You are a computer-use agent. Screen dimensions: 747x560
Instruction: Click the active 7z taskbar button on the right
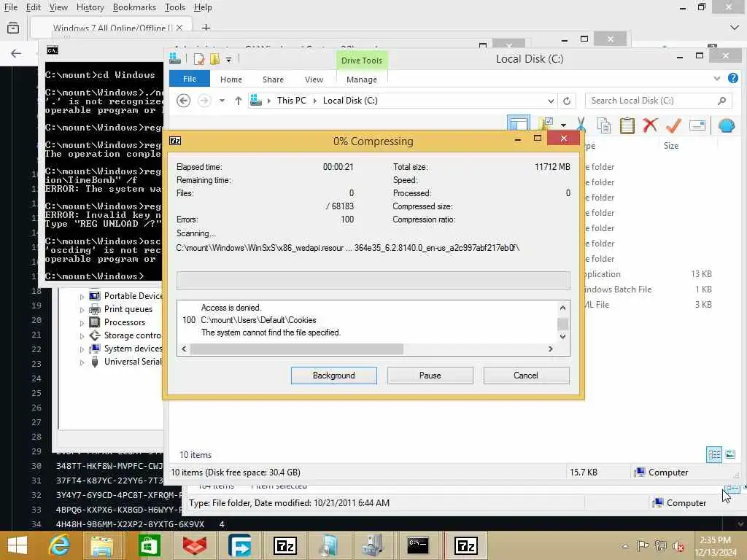point(465,545)
